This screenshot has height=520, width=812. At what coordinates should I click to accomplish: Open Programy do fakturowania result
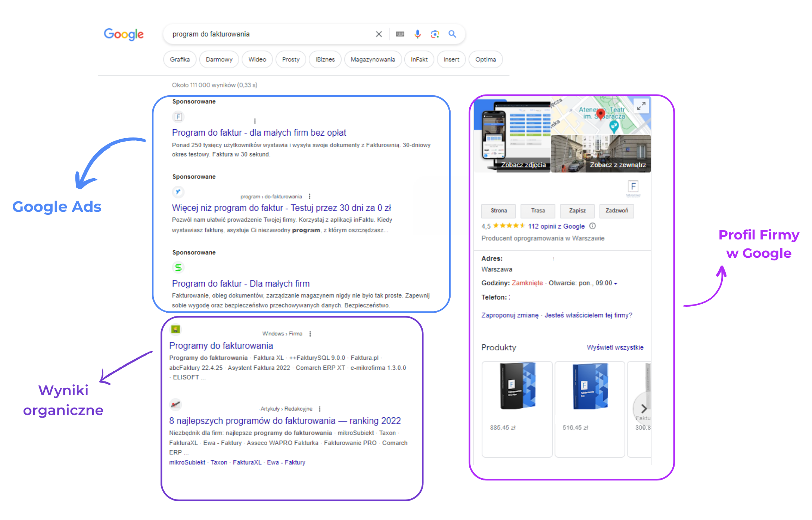pos(221,346)
